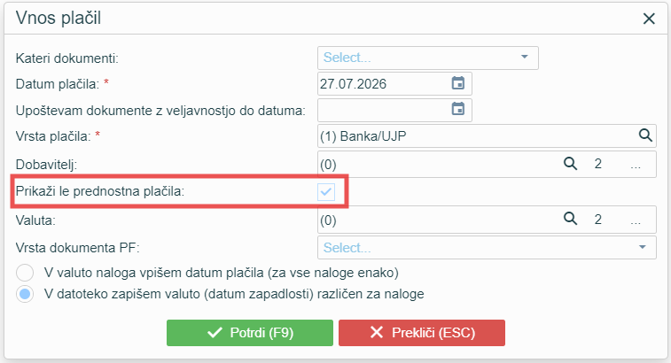Expand the Kateri dokumenti dropdown

[x=428, y=58]
